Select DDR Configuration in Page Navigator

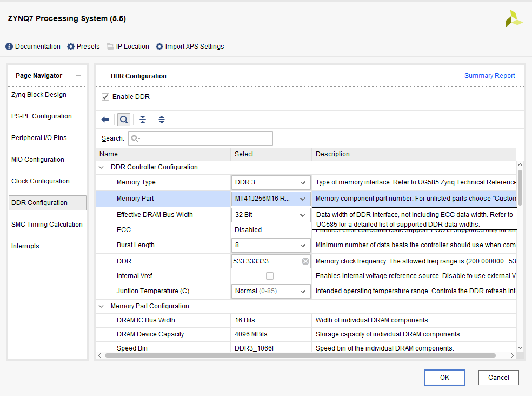coord(48,203)
